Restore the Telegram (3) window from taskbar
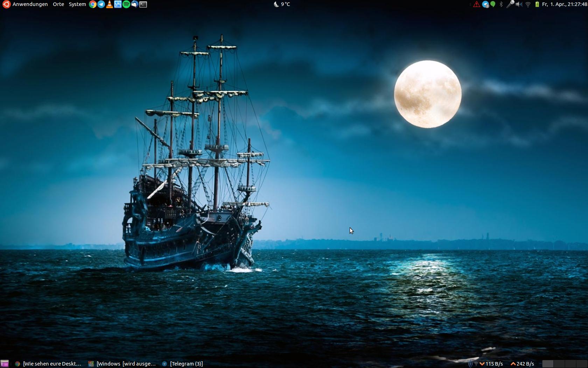Screen dimensions: 588x368 point(183,364)
